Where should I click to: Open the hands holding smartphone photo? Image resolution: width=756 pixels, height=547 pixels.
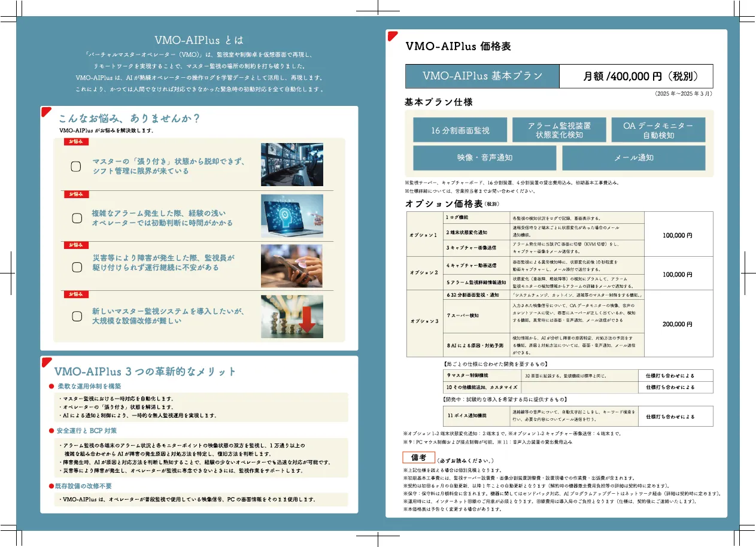292,266
